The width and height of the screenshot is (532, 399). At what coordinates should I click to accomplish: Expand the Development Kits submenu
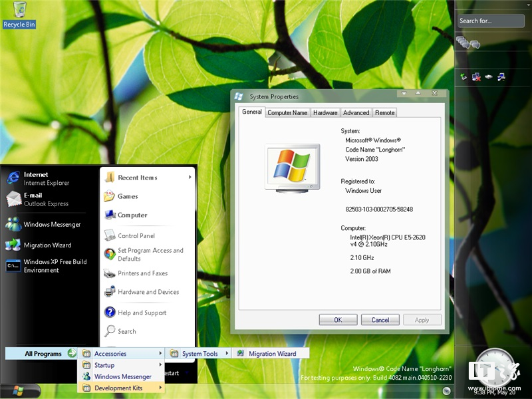click(121, 388)
